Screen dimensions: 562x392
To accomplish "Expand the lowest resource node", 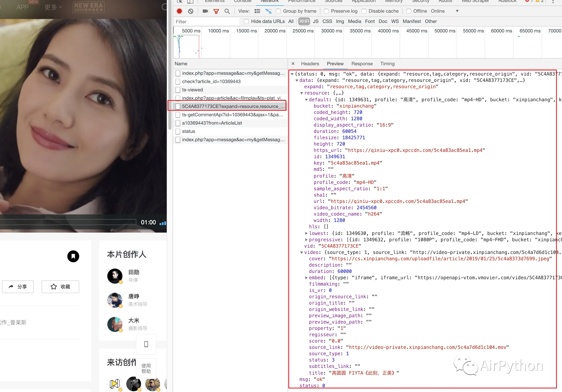I will (306, 233).
